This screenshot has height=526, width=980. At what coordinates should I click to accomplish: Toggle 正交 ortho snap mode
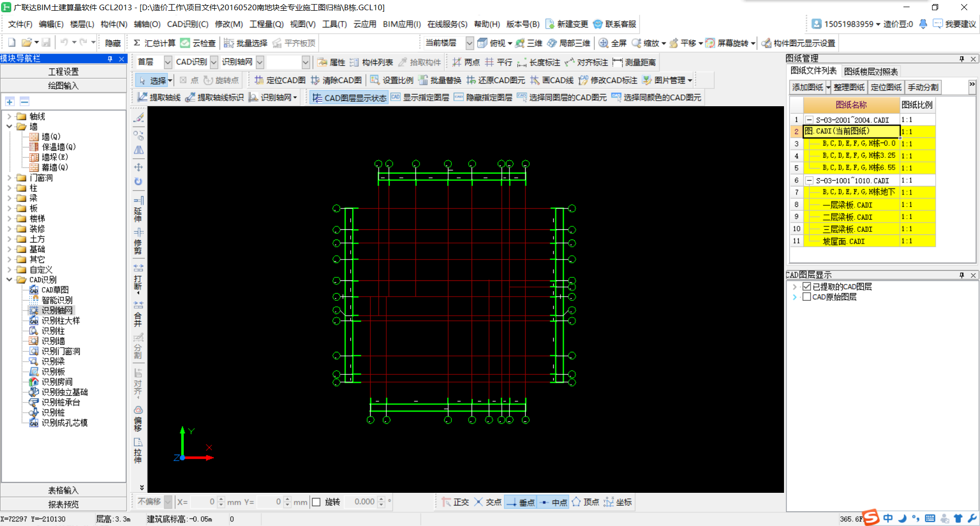click(x=455, y=502)
